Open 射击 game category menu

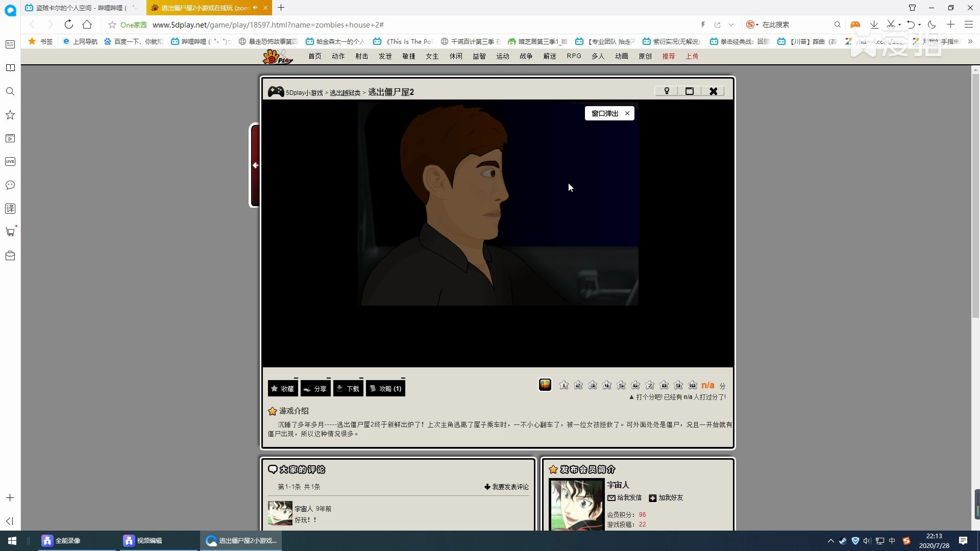[x=362, y=56]
